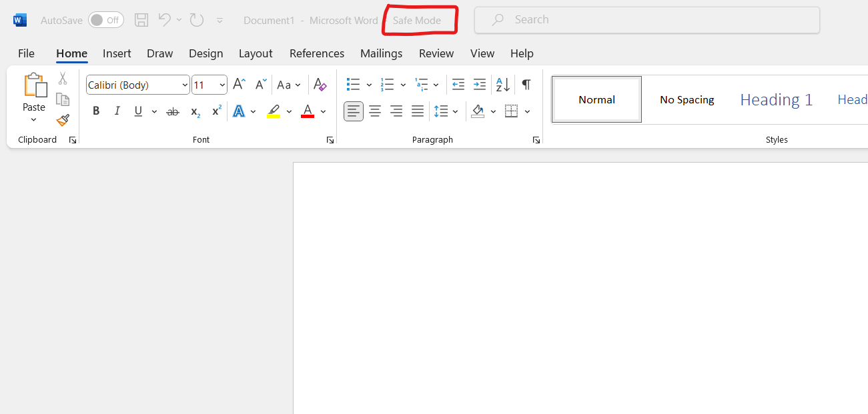Toggle superscript formatting

216,111
